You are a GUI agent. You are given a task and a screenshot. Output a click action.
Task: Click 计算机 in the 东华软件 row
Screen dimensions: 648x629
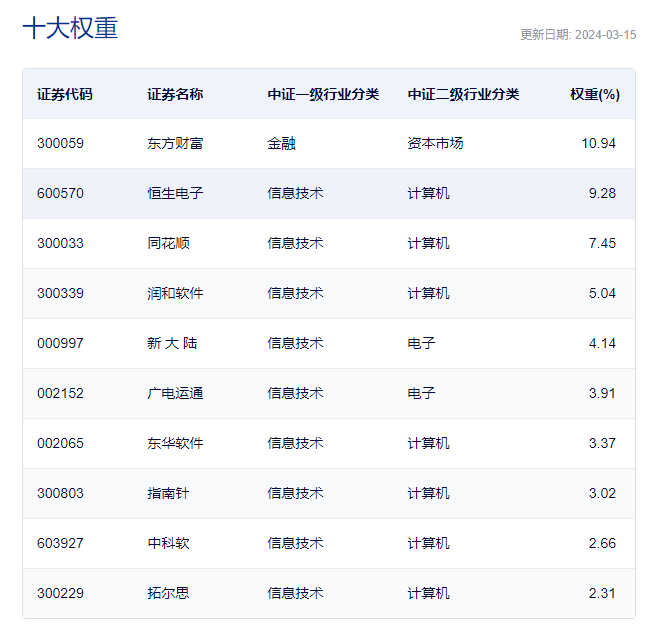[x=429, y=443]
